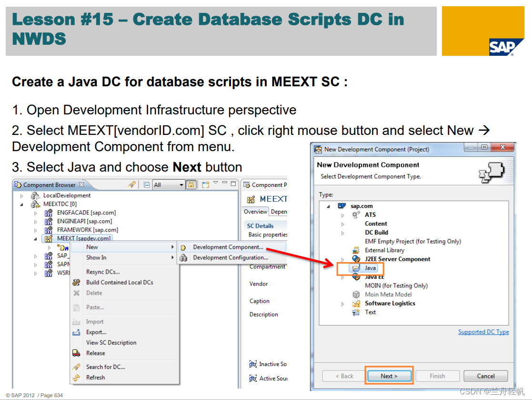The image size is (532, 400).
Task: Click the Export... menu icon
Action: coord(76,332)
